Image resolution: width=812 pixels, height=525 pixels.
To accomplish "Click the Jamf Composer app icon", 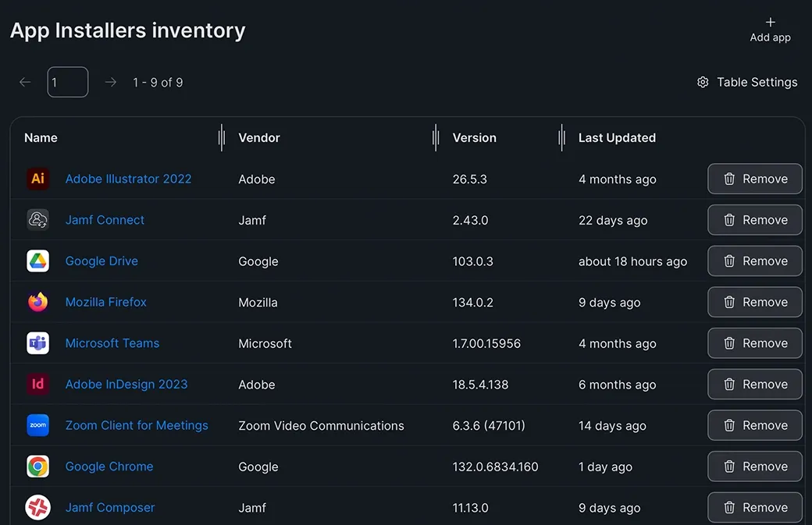I will [x=37, y=507].
